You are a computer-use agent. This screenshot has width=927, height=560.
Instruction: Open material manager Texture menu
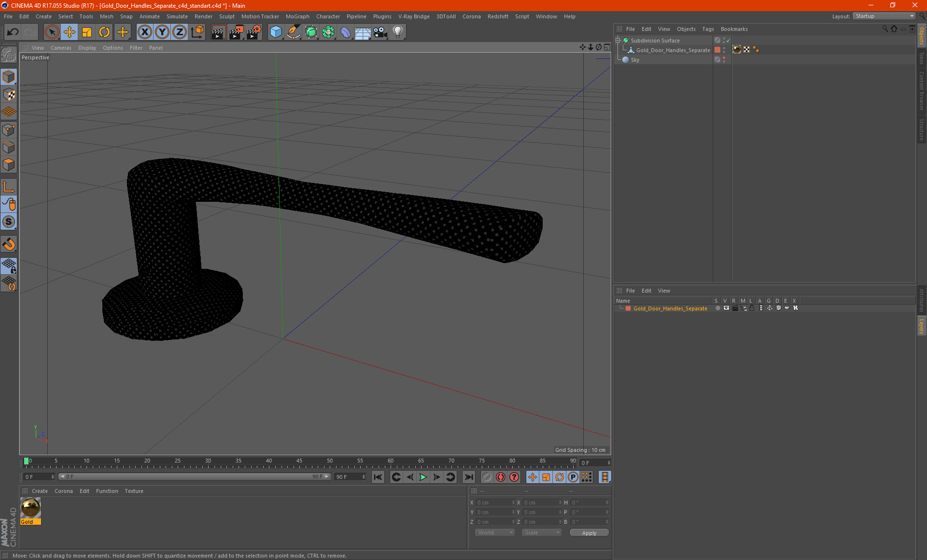134,491
